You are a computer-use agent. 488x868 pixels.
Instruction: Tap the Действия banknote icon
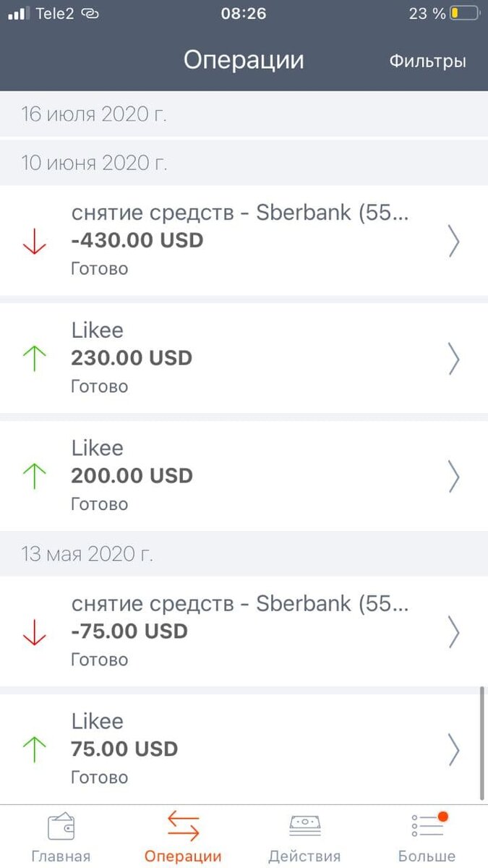[304, 825]
